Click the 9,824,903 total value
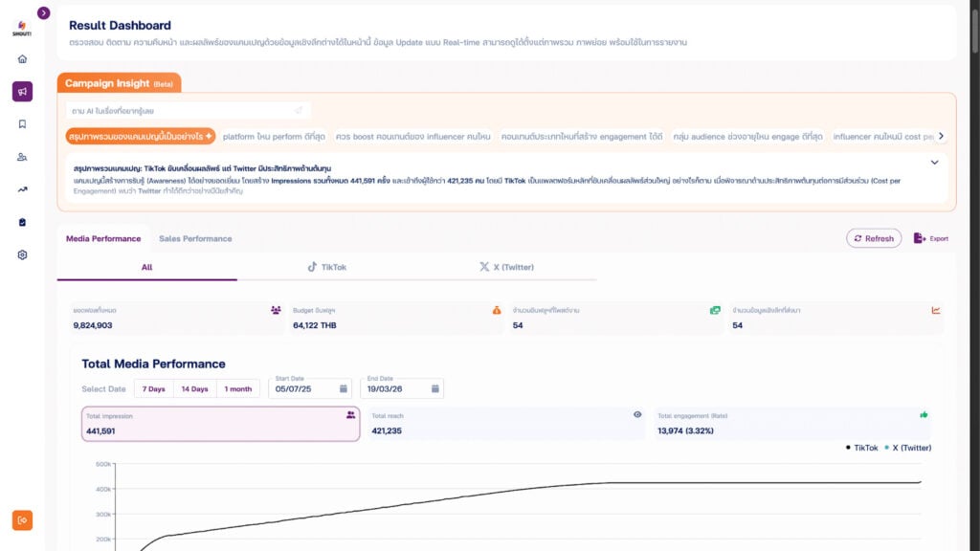The height and width of the screenshot is (551, 980). click(93, 325)
